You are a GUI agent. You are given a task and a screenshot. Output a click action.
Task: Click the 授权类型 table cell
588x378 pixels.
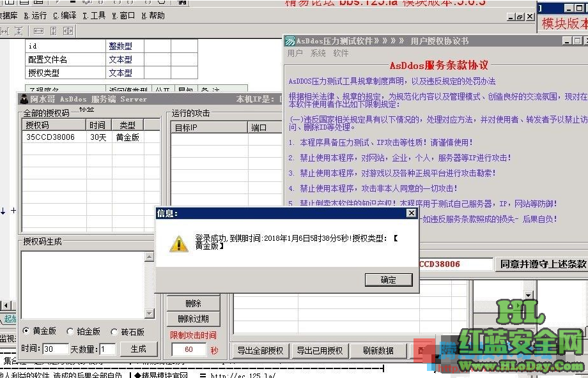click(x=66, y=73)
